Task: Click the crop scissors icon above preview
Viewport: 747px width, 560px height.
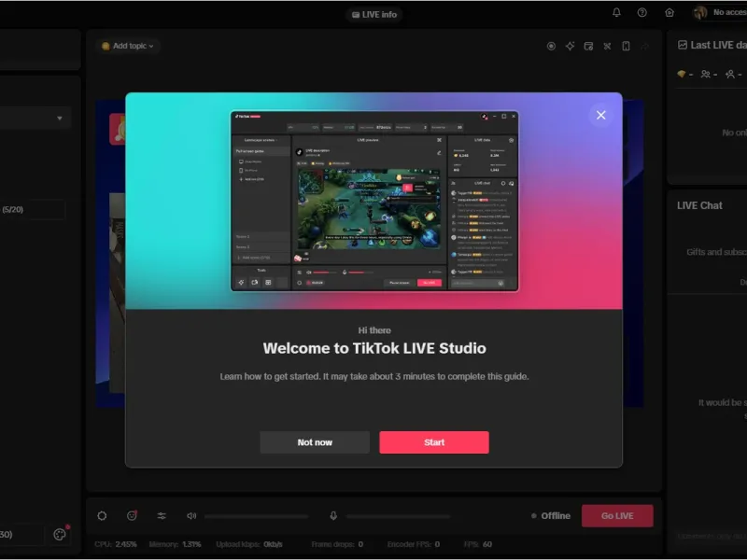Action: pos(607,46)
